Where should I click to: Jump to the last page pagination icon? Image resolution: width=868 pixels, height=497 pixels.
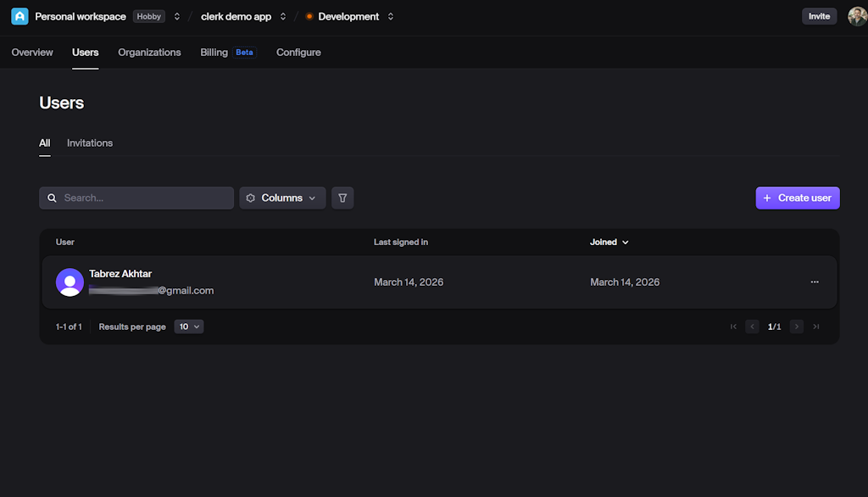[x=815, y=326]
